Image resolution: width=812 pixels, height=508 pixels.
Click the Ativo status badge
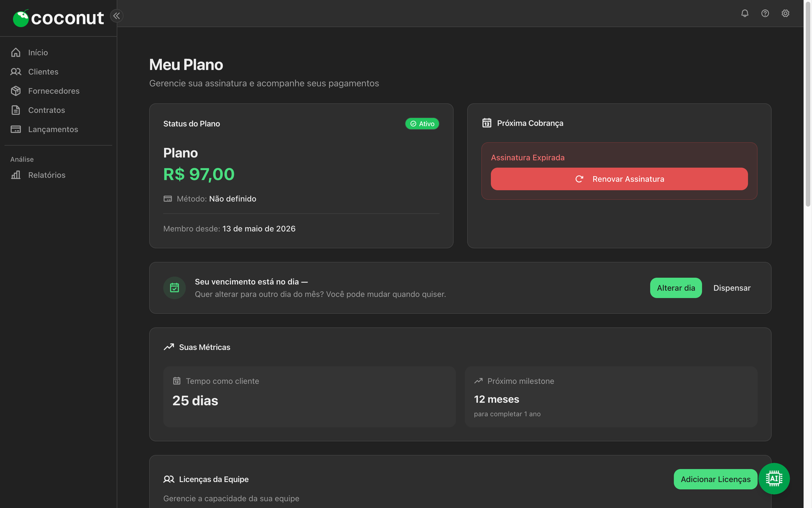pyautogui.click(x=422, y=124)
